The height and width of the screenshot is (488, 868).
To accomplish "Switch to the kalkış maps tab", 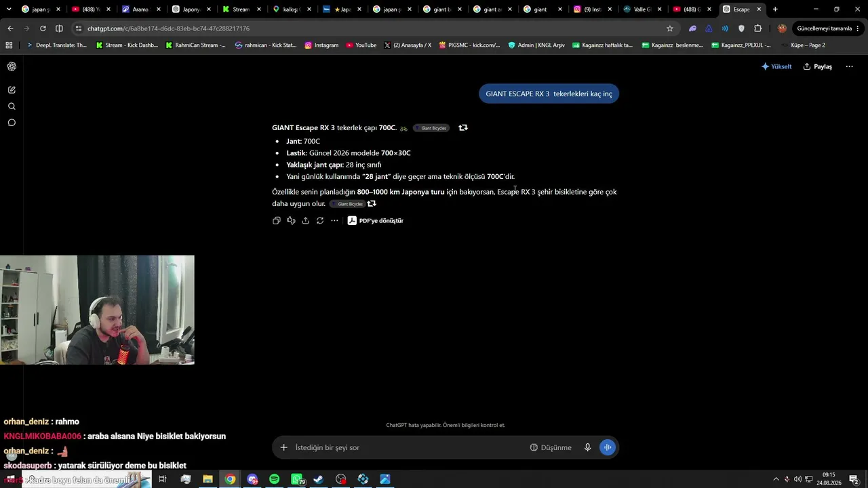I will pos(291,9).
